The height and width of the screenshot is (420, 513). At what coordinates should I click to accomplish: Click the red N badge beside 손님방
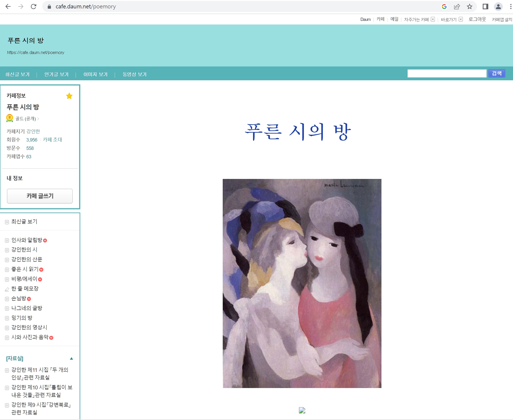coord(29,299)
